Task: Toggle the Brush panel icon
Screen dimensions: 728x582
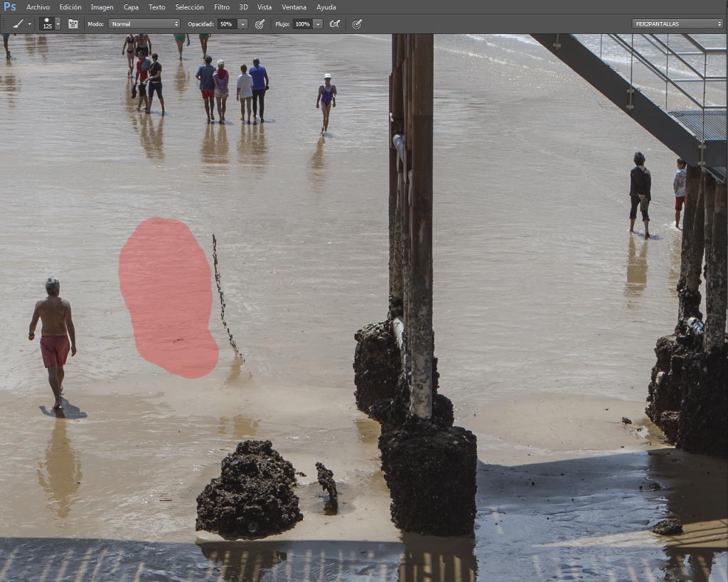Action: (x=73, y=23)
